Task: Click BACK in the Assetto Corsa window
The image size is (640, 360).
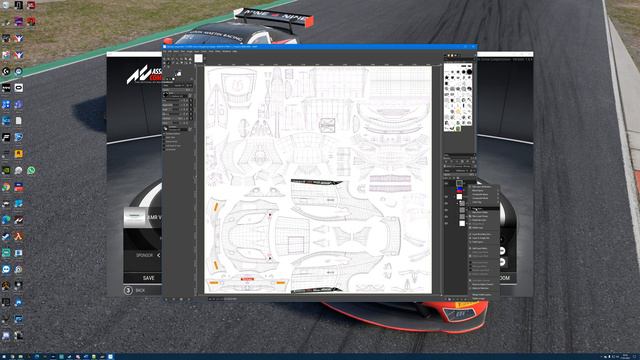Action: point(140,290)
